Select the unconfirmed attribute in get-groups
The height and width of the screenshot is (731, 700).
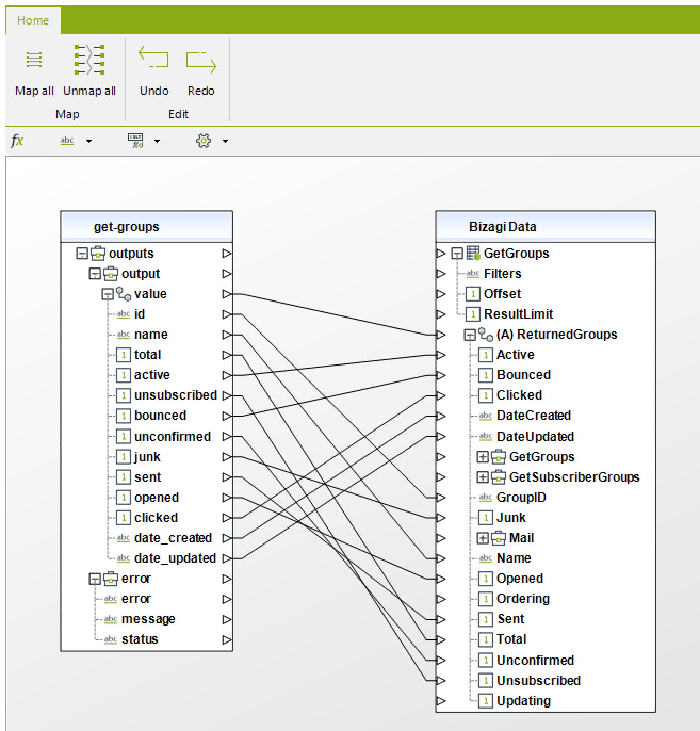(173, 436)
